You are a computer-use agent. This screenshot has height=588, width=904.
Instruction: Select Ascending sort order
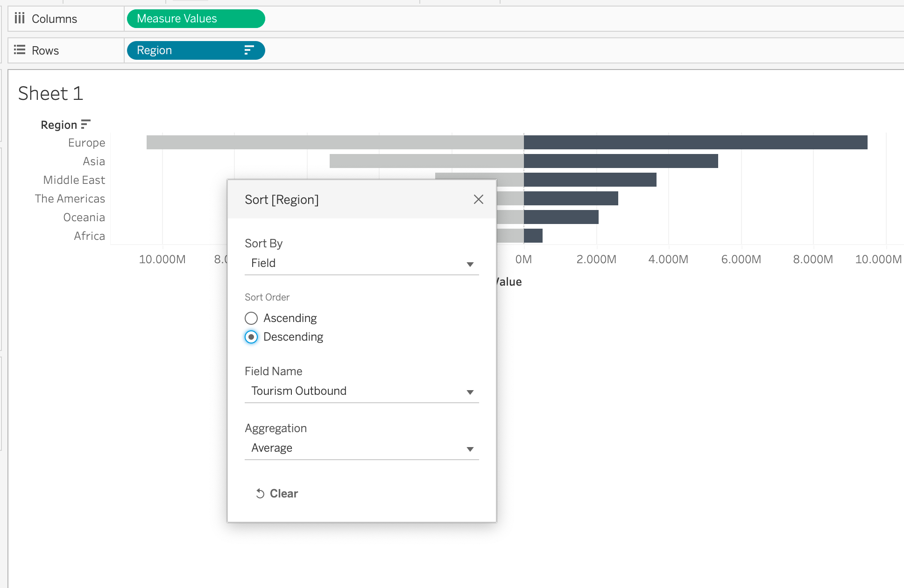tap(251, 318)
